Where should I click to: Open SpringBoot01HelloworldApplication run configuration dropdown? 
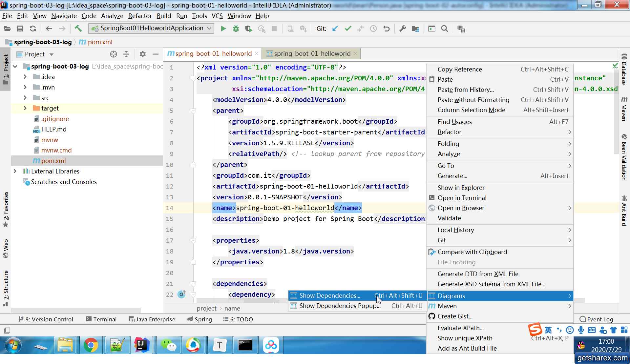coord(151,28)
